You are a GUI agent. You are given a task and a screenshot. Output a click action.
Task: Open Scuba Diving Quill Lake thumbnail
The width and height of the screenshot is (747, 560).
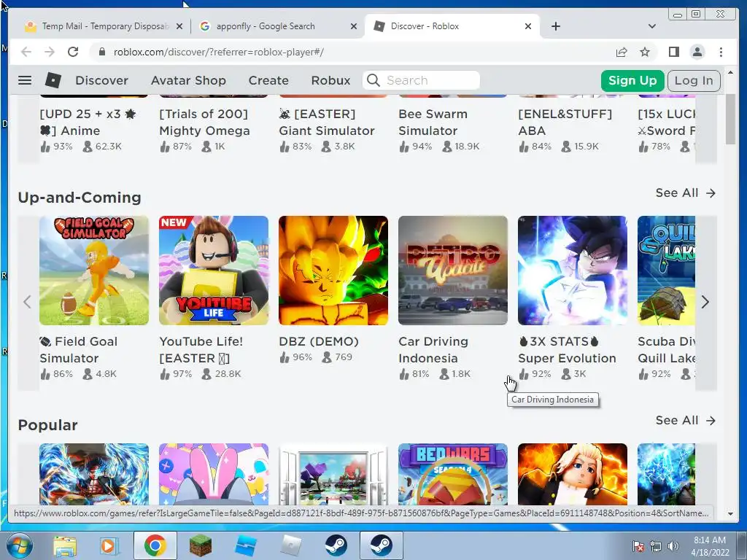666,271
